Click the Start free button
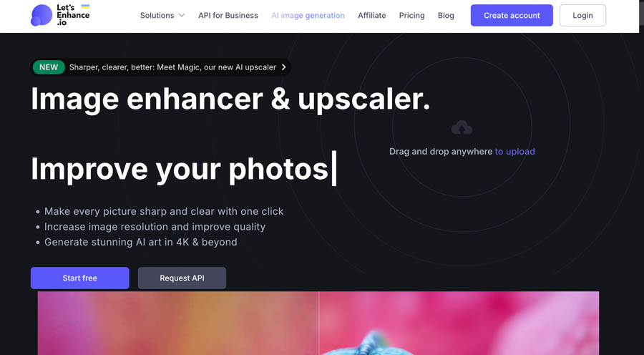644x355 pixels. [x=79, y=278]
